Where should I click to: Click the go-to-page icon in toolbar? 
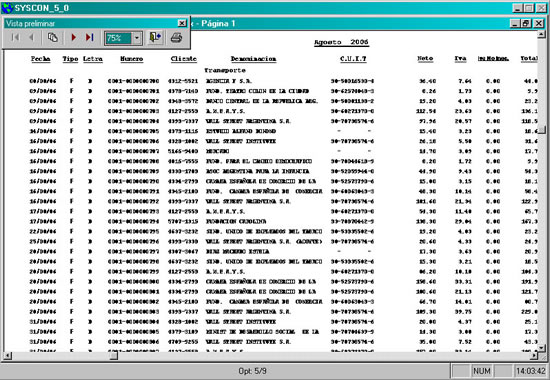[53, 37]
